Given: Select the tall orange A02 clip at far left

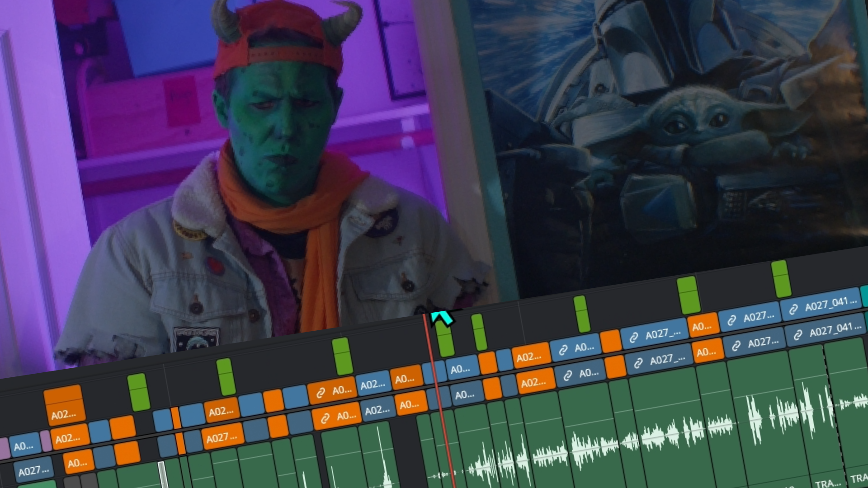Looking at the screenshot, I should tap(64, 404).
